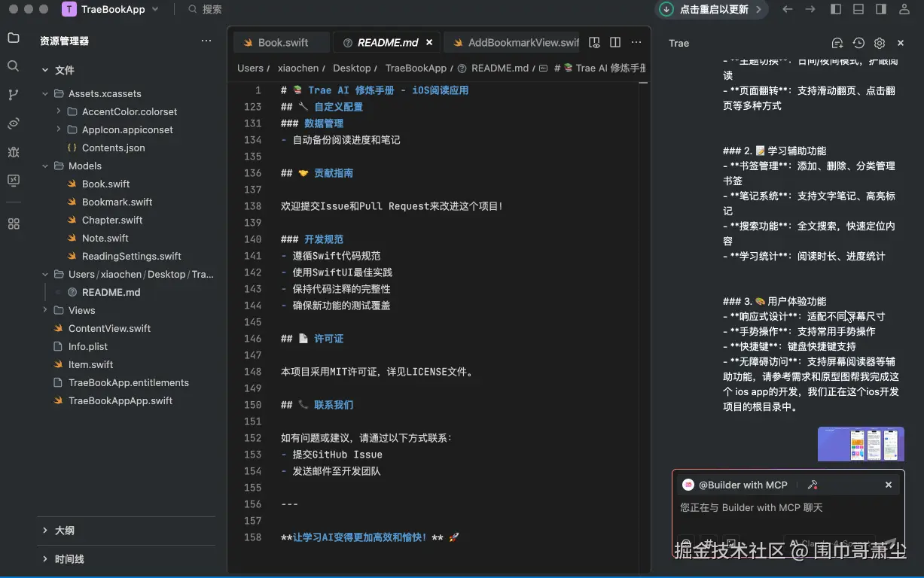The height and width of the screenshot is (578, 924).
Task: Open the attached prototype image thumbnail
Action: coord(861,444)
